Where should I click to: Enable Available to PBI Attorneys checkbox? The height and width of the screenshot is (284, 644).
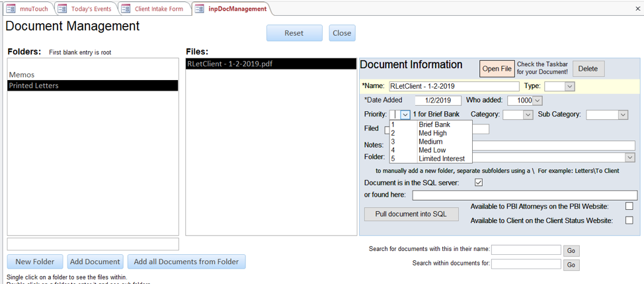pyautogui.click(x=629, y=207)
